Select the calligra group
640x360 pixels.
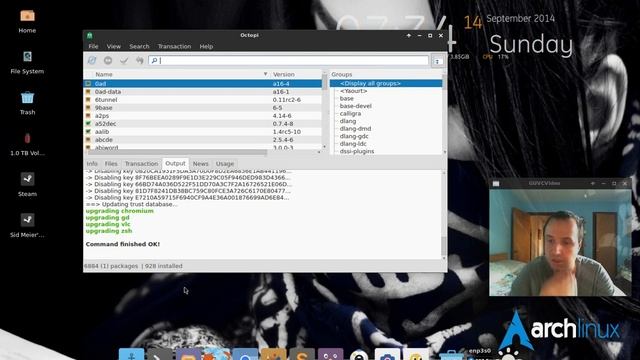[x=350, y=113]
